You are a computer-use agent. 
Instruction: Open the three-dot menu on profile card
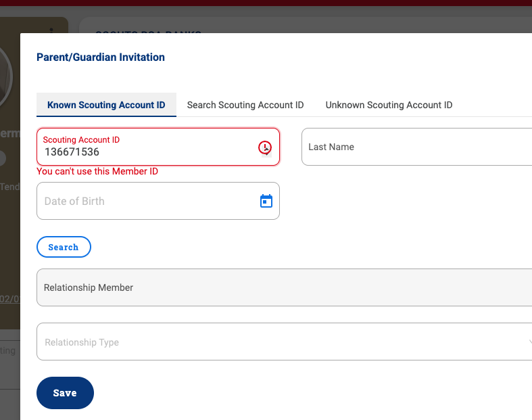[x=51, y=30]
